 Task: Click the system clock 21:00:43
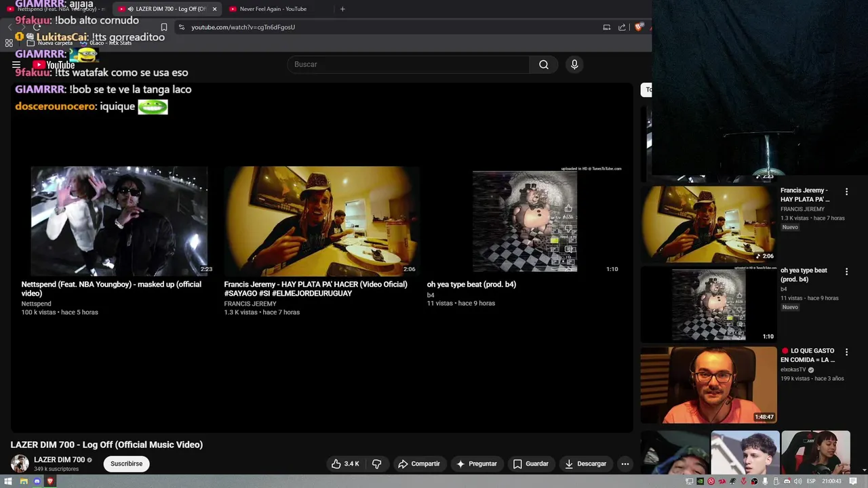point(831,481)
